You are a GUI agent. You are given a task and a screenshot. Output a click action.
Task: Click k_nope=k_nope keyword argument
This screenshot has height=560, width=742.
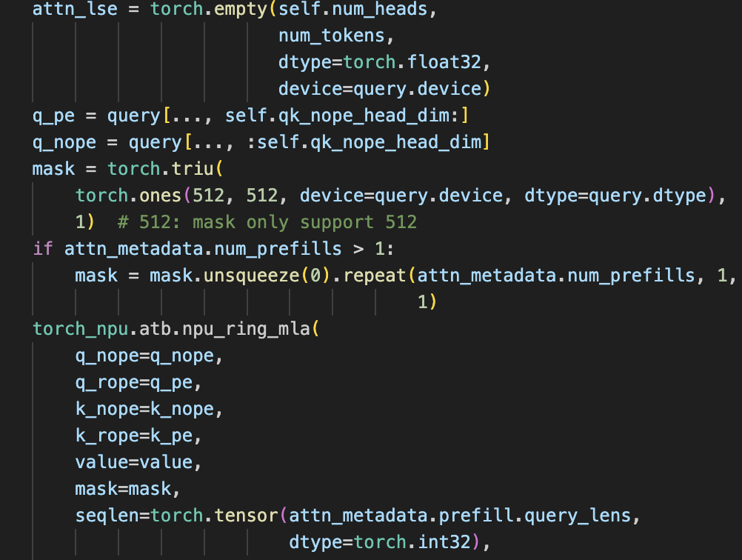pos(144,409)
